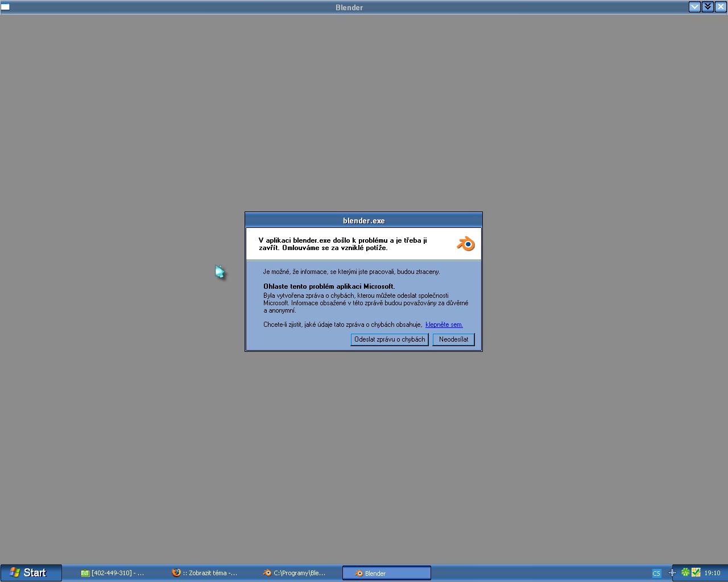Close the Blender main window
Image resolution: width=728 pixels, height=582 pixels.
coord(720,7)
